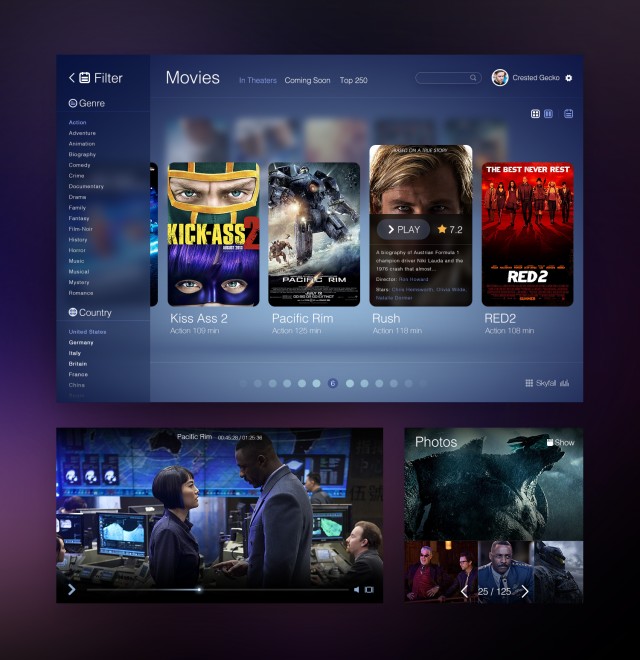Open the Pacific Rim poster
Viewport: 640px width, 660px height.
[x=314, y=234]
